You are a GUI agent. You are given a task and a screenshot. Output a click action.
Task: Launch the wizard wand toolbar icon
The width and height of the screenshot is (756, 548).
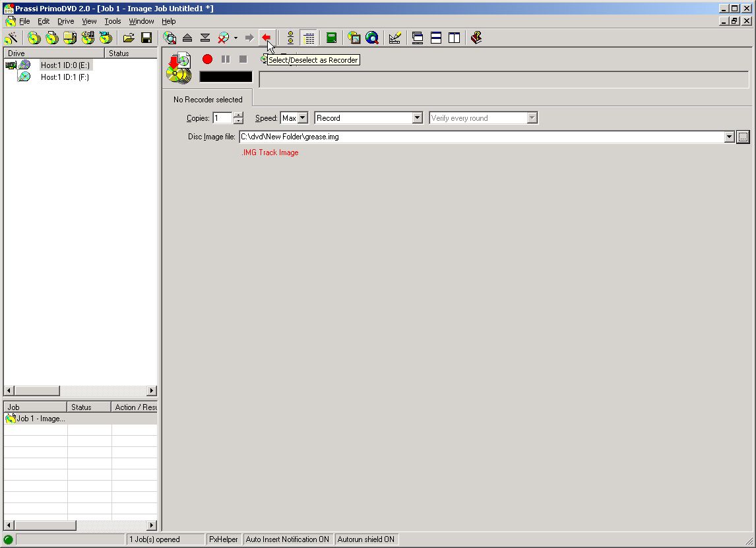(x=11, y=38)
